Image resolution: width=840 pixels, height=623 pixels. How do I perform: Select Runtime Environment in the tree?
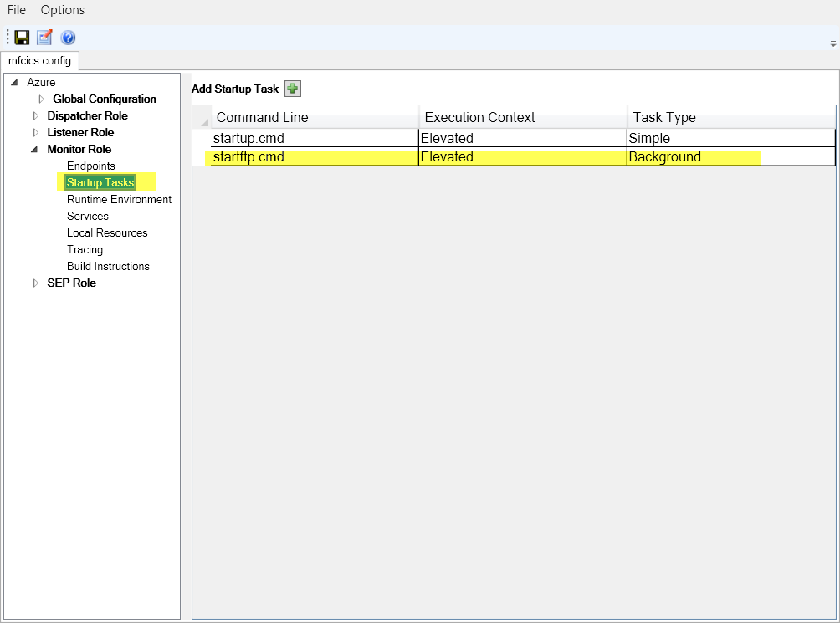coord(119,199)
